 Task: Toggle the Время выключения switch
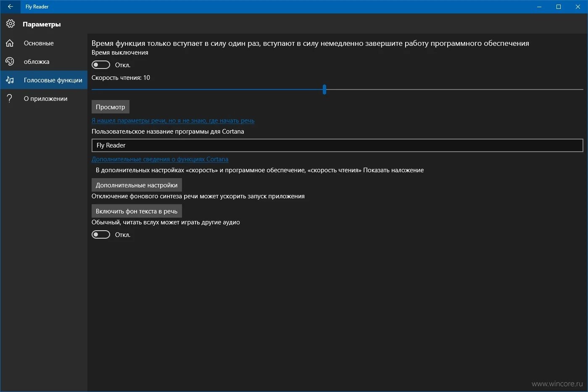pos(100,65)
